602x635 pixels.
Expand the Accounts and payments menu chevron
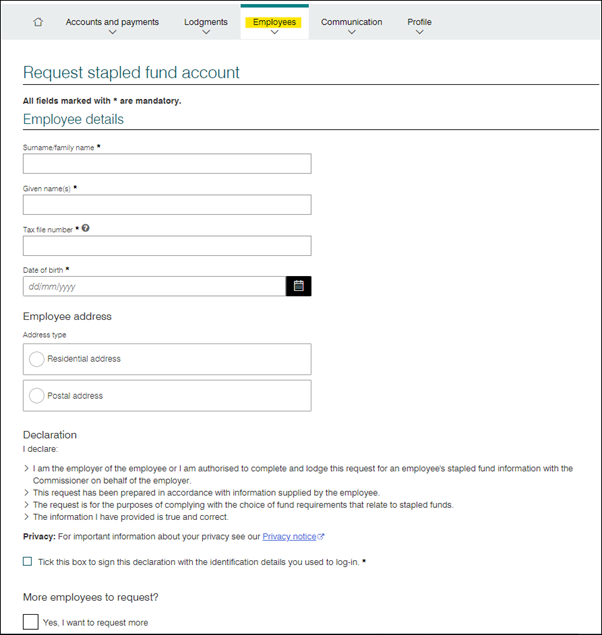point(112,32)
